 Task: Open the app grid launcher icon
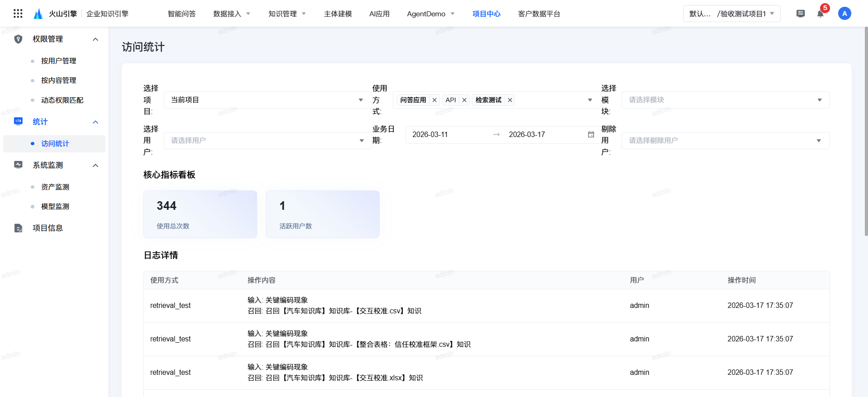[18, 14]
